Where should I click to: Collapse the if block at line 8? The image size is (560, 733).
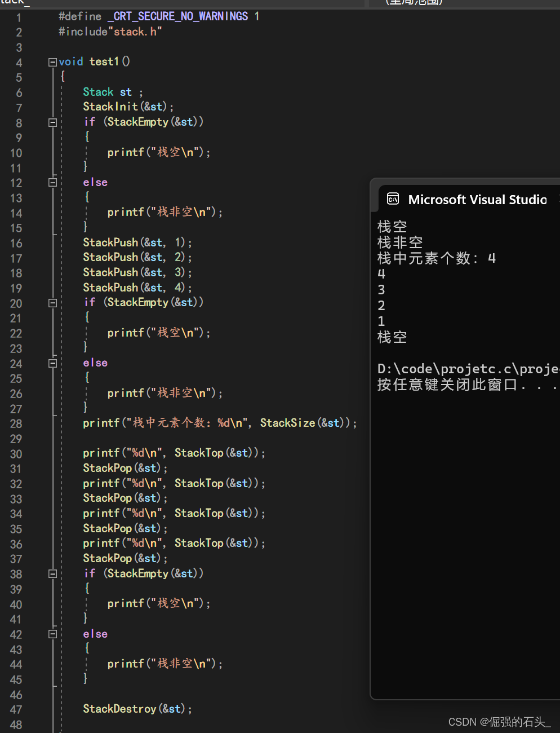tap(52, 122)
